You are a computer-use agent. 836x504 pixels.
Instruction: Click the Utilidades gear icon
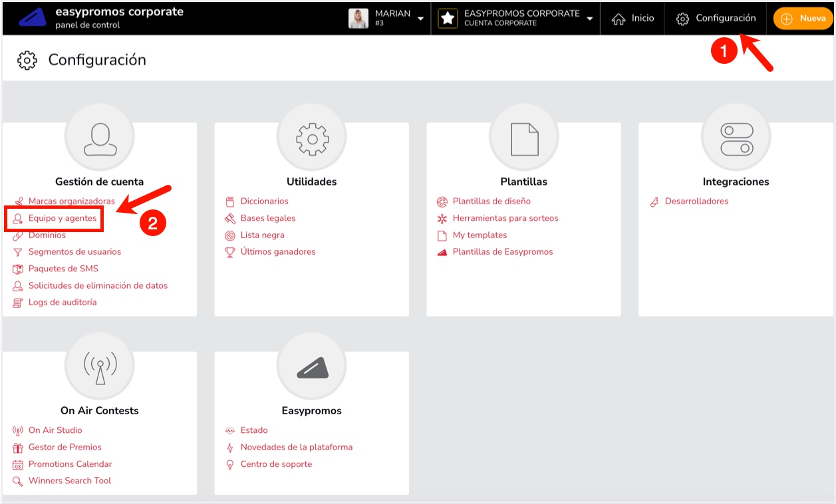pos(312,138)
